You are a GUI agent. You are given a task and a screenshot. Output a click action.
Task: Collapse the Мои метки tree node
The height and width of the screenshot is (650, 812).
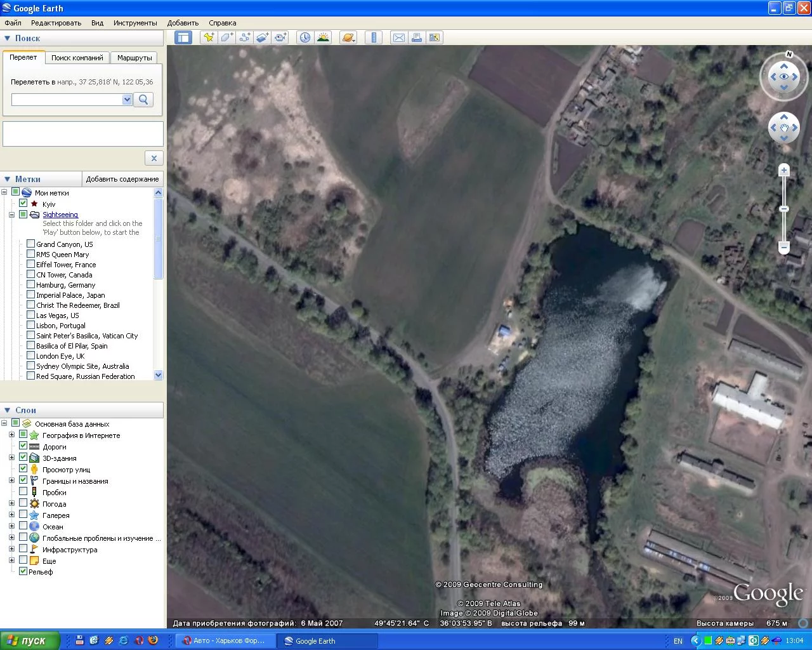click(x=4, y=192)
